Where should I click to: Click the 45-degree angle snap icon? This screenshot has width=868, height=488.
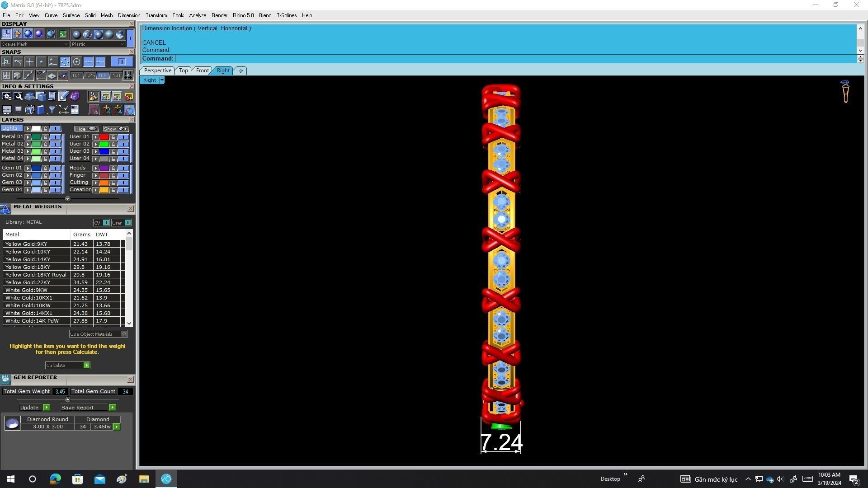coord(41,75)
